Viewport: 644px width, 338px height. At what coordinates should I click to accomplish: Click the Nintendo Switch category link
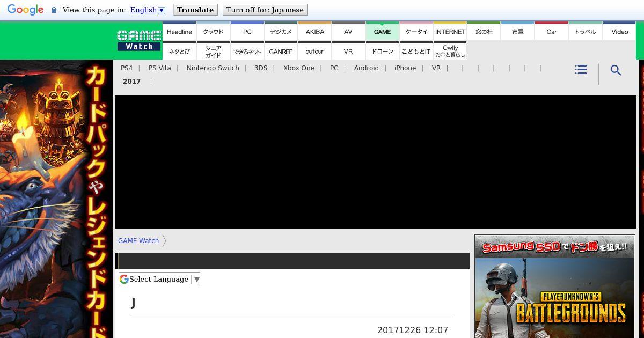(213, 68)
